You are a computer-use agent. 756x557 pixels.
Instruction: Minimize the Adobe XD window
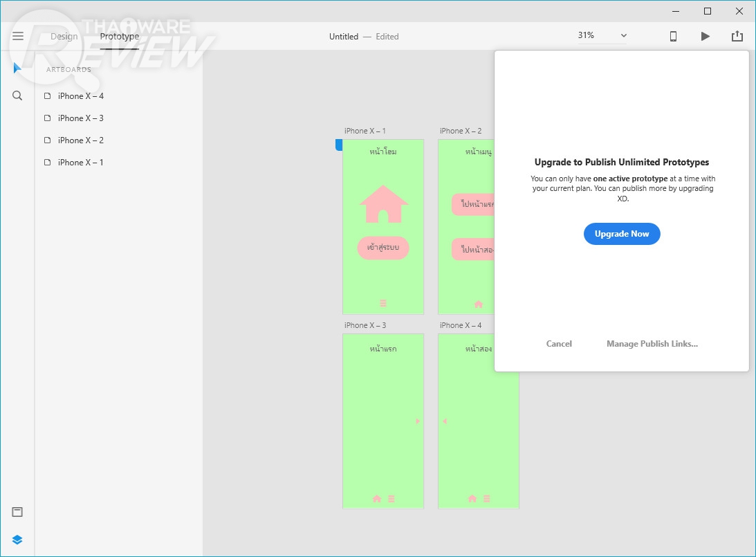(x=676, y=11)
